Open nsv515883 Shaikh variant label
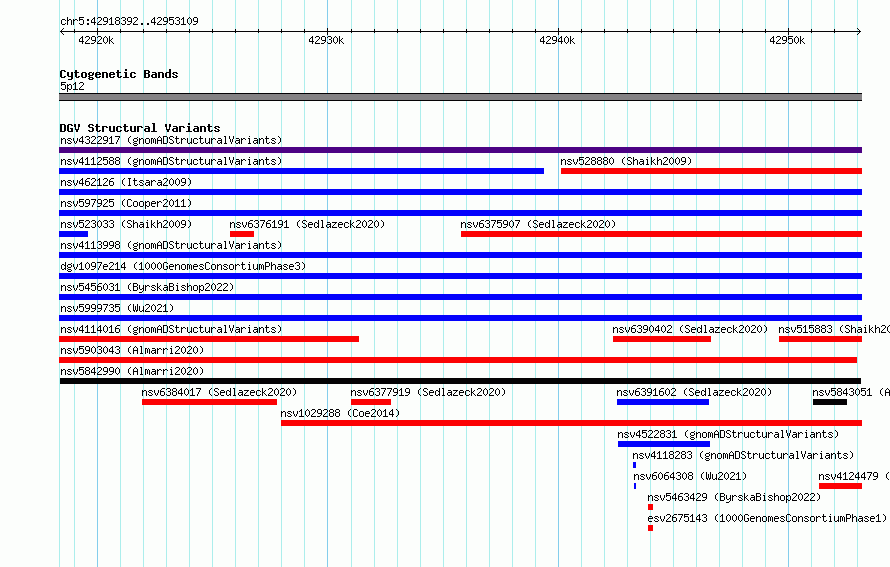 coord(833,329)
